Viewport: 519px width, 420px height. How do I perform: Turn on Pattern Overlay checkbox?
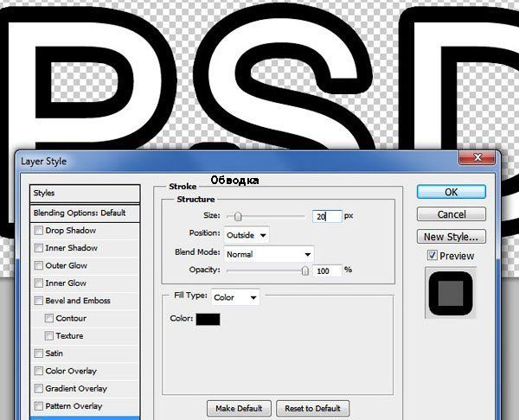tap(39, 406)
